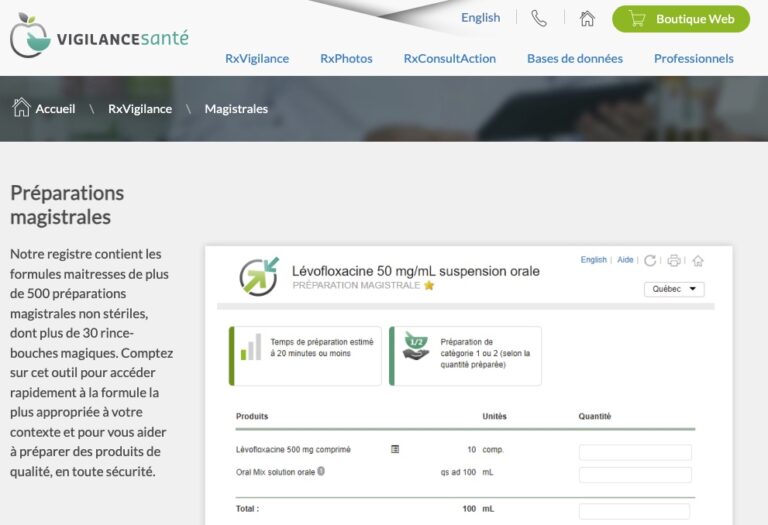This screenshot has width=768, height=525.
Task: Click the 'Préparations magistrales' heading
Action: pos(67,205)
